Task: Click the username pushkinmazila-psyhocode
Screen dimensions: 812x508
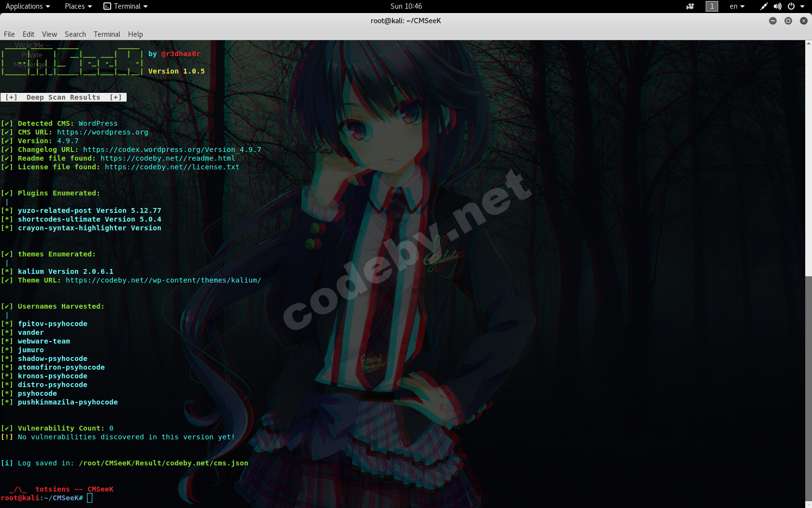Action: pyautogui.click(x=68, y=402)
